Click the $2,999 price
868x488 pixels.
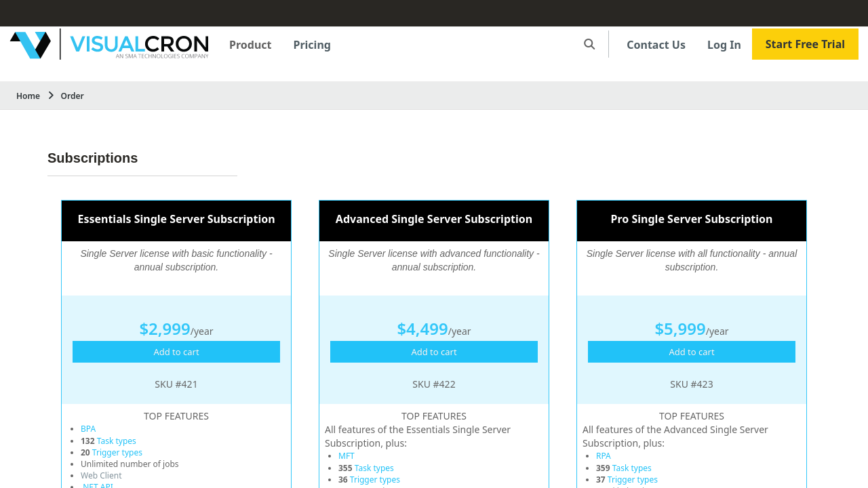(x=165, y=329)
